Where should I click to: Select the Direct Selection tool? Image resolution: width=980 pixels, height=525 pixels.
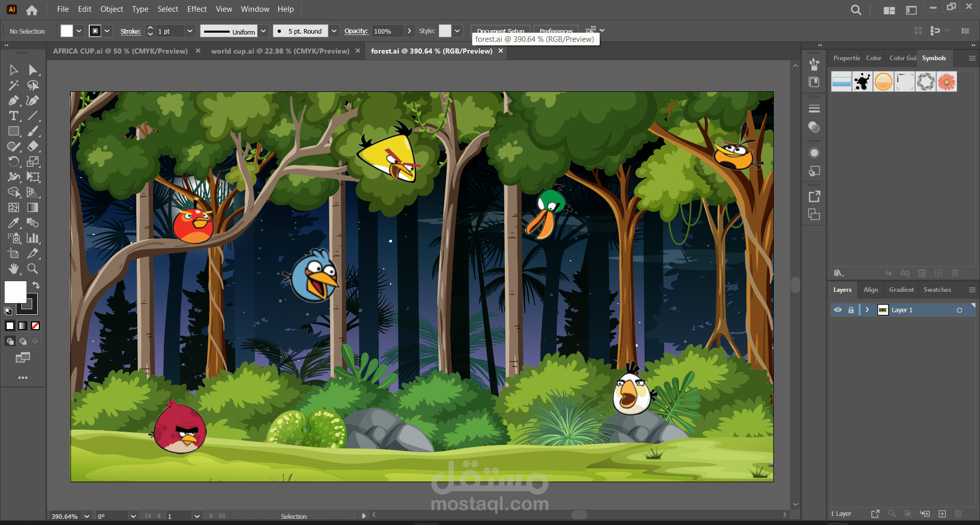point(33,70)
